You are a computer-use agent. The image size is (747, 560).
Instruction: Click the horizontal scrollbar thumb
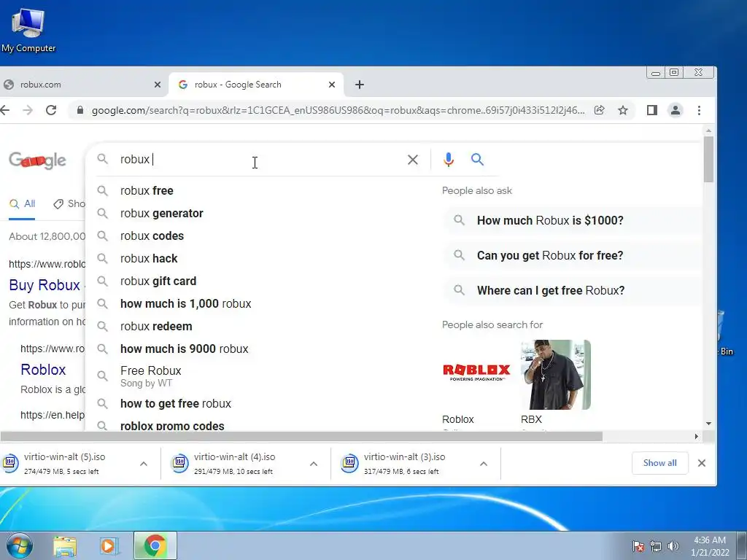(x=301, y=437)
